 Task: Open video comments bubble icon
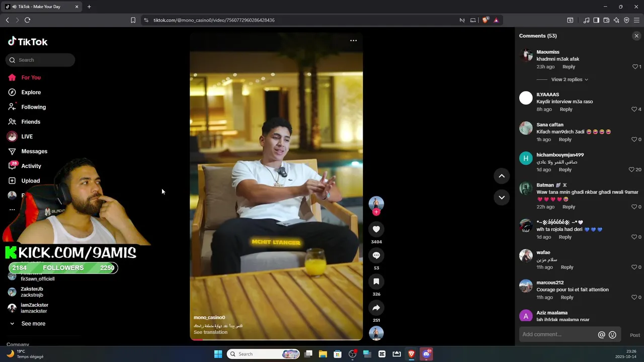click(376, 255)
